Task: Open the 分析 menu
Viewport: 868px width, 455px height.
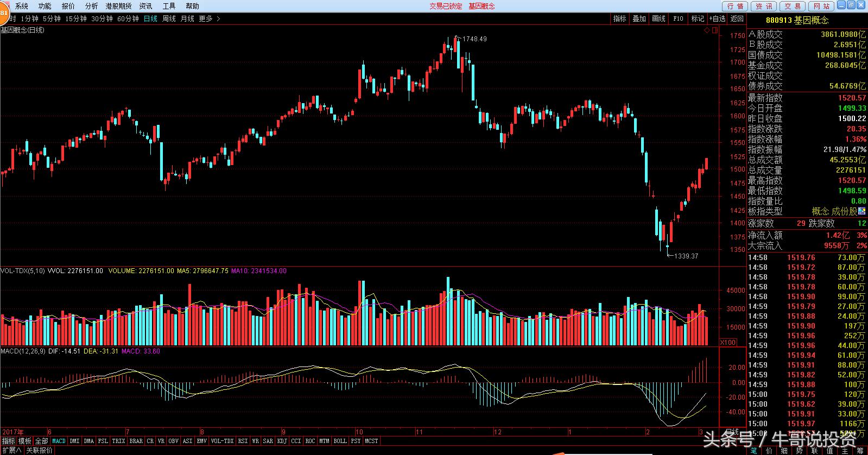Action: click(92, 6)
